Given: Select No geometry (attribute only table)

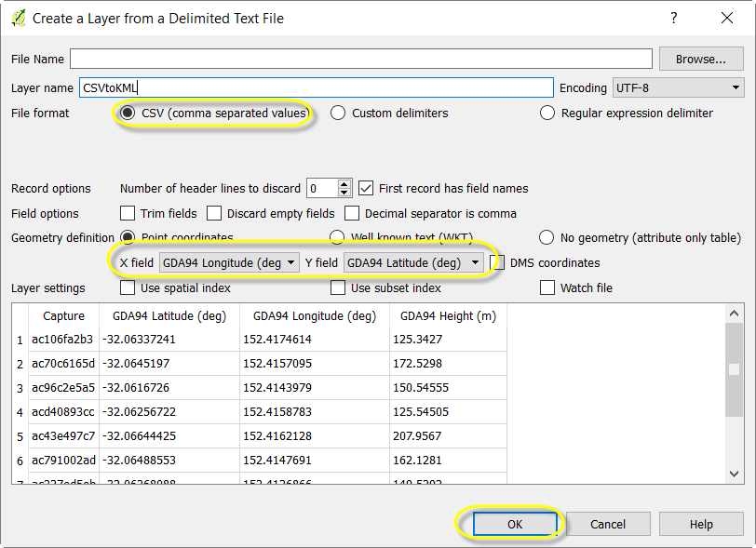Looking at the screenshot, I should click(x=547, y=237).
